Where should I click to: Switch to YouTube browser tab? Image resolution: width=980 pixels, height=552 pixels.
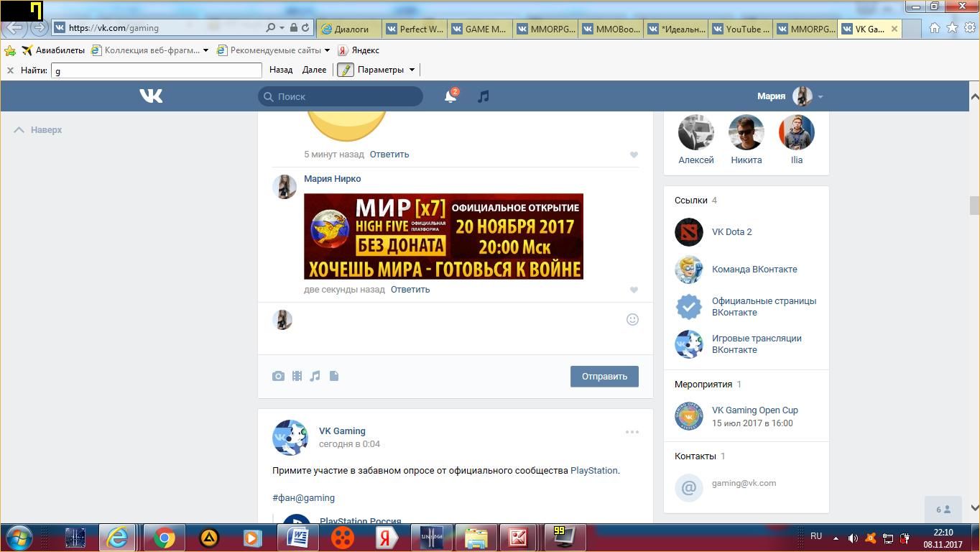[741, 29]
